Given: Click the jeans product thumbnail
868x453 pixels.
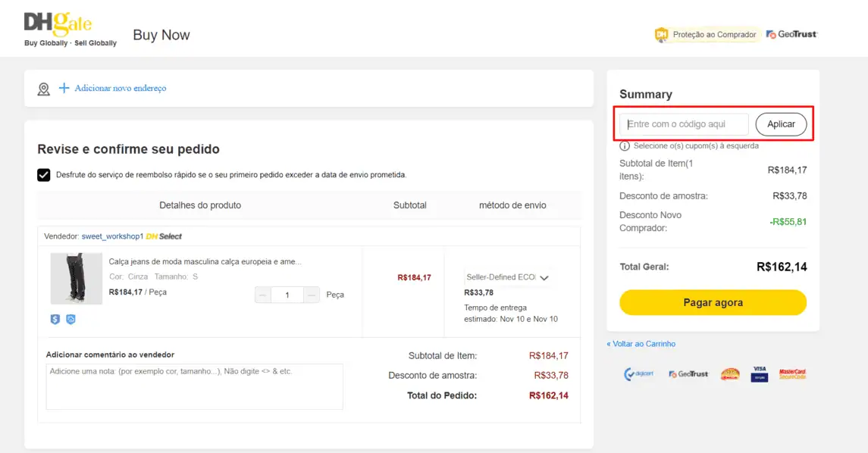Looking at the screenshot, I should [x=77, y=279].
